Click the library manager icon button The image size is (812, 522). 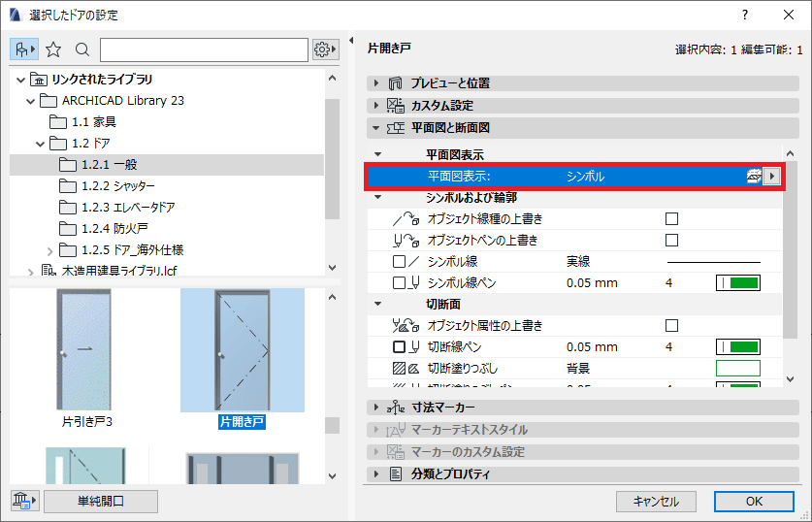pos(25,501)
